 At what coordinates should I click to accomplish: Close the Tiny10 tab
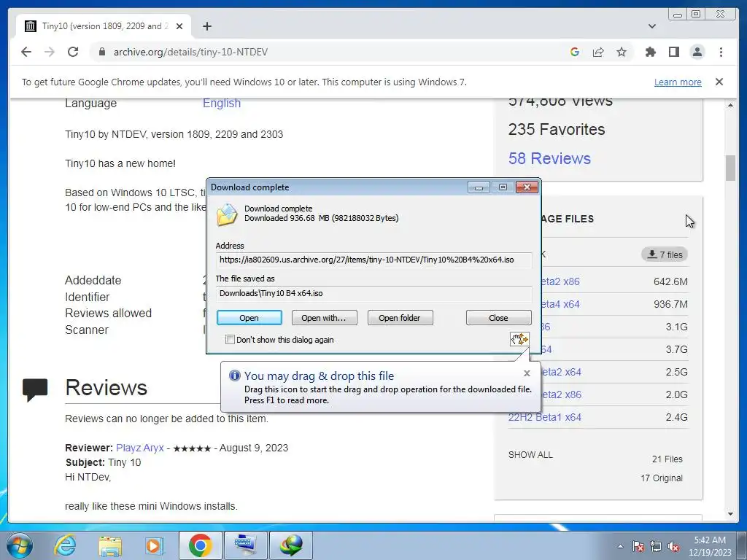point(179,26)
